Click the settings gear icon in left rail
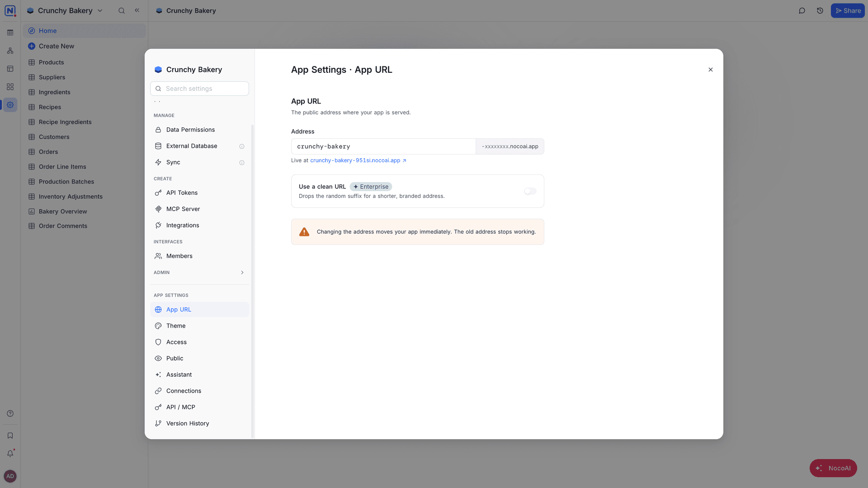Screen dimensions: 868x488 (10, 105)
